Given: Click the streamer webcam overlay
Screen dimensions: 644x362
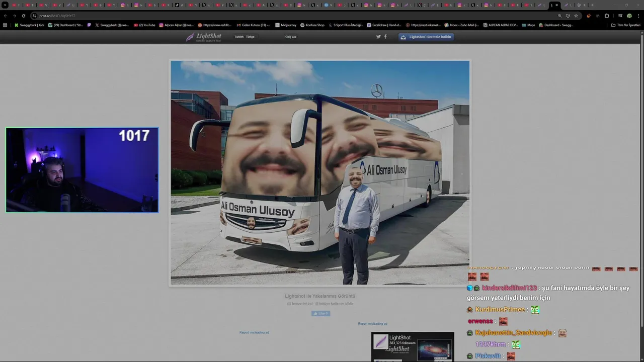Looking at the screenshot, I should 82,170.
